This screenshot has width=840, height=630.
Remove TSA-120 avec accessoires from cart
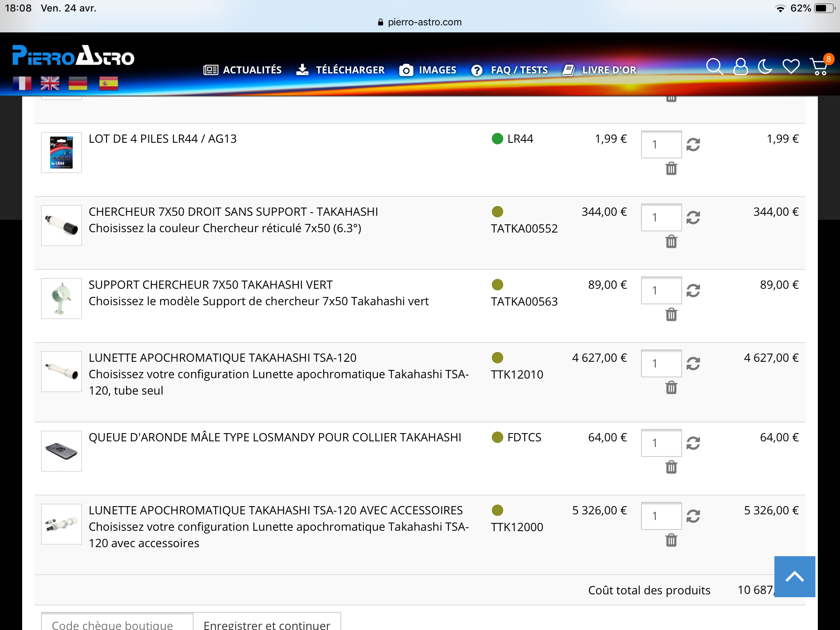pos(671,540)
